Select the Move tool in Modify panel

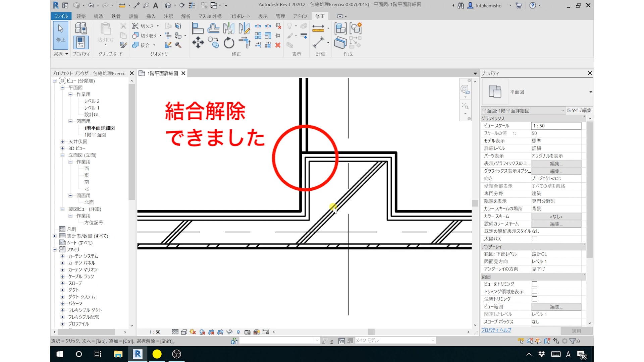[198, 43]
